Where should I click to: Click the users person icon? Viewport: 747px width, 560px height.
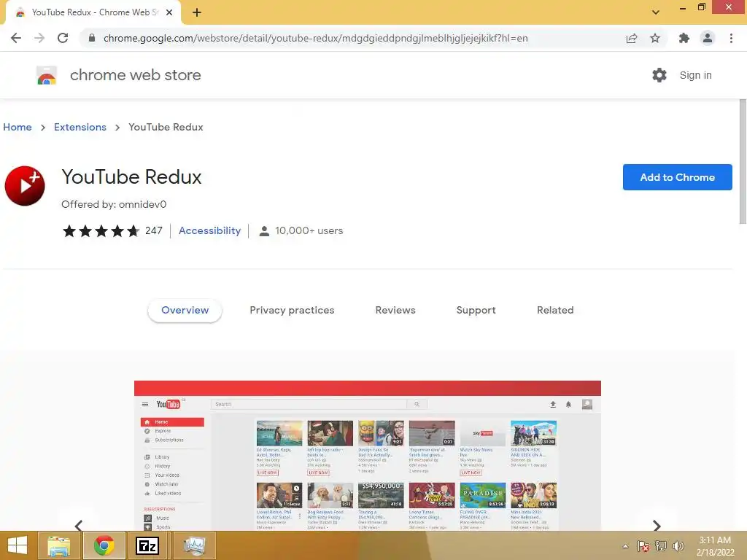(264, 231)
